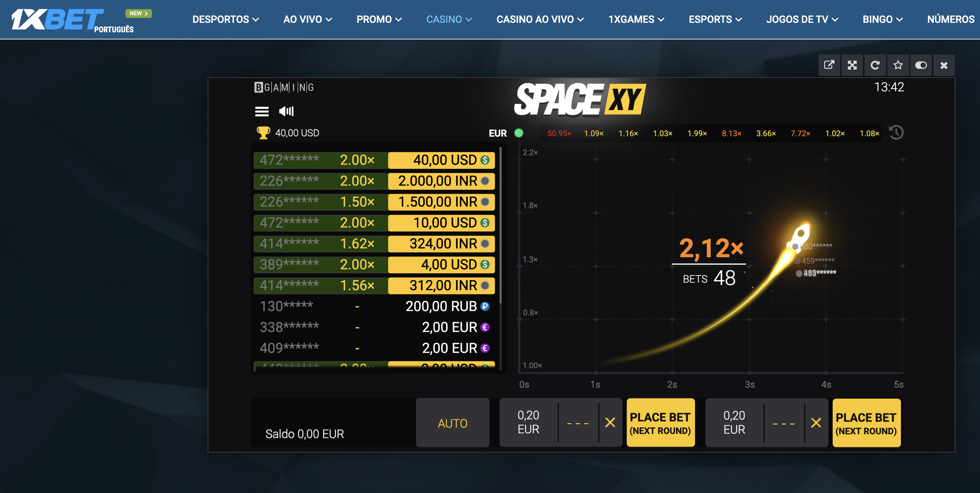The width and height of the screenshot is (980, 493).
Task: Click the AUTO bet button
Action: coord(452,423)
